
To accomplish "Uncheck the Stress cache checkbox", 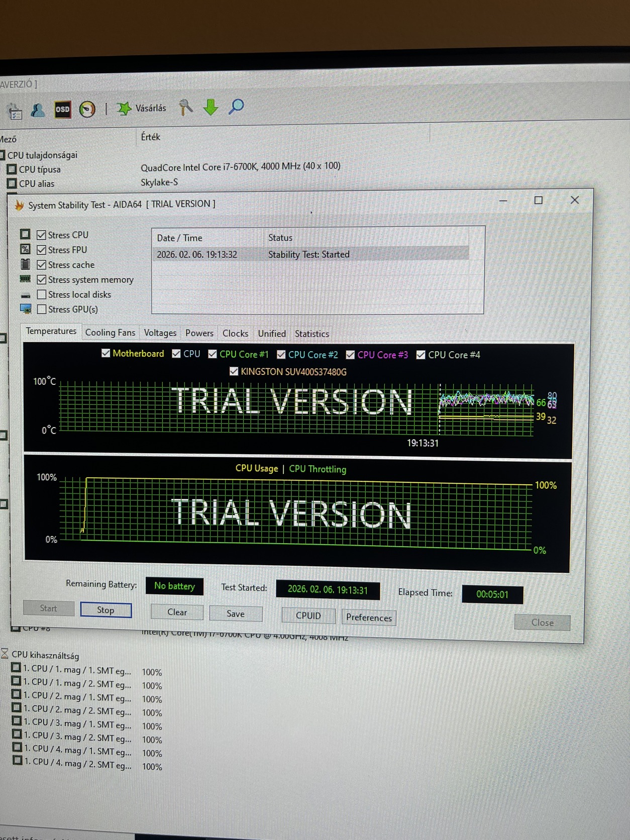I will [x=41, y=265].
